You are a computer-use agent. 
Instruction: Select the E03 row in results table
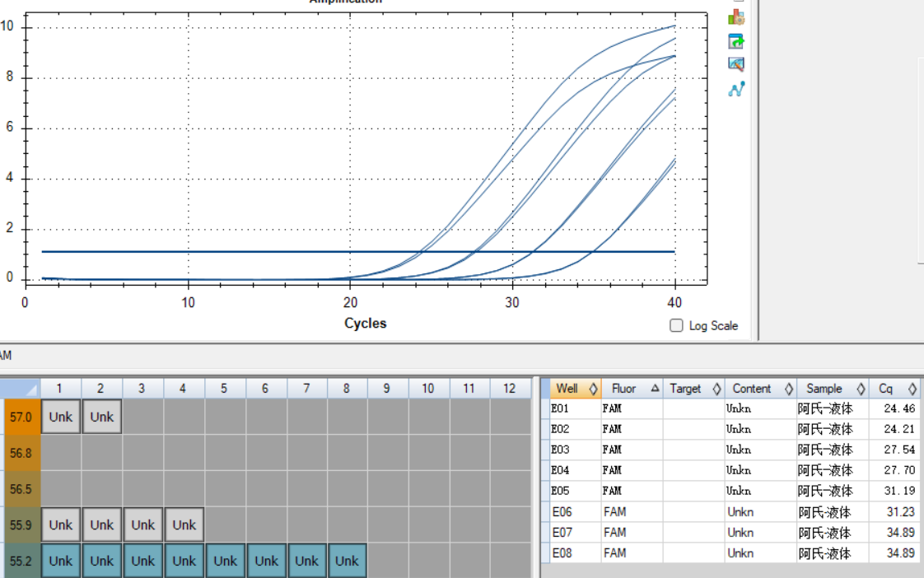[730, 450]
